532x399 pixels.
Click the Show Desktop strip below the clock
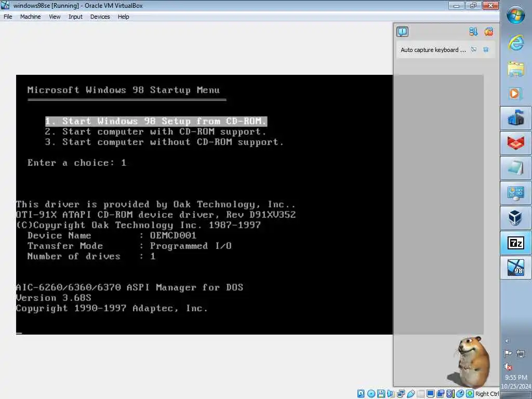pos(516,395)
